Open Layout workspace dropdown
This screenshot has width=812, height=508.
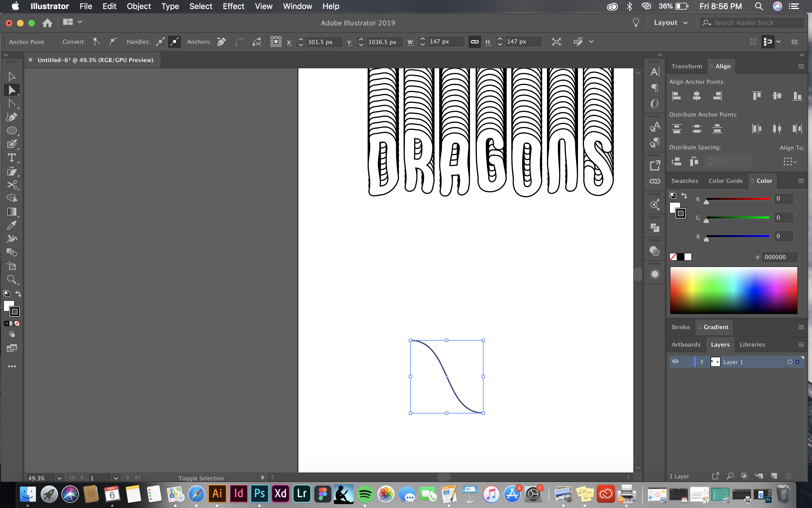[671, 23]
